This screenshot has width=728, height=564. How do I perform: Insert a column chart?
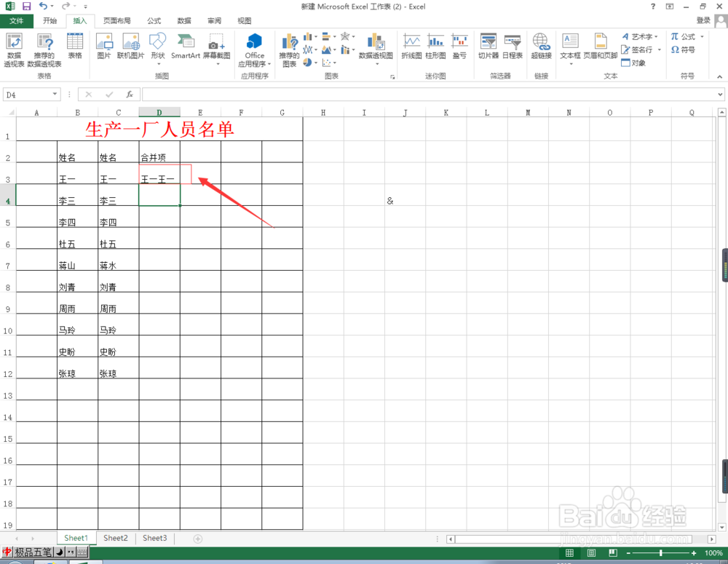[308, 36]
